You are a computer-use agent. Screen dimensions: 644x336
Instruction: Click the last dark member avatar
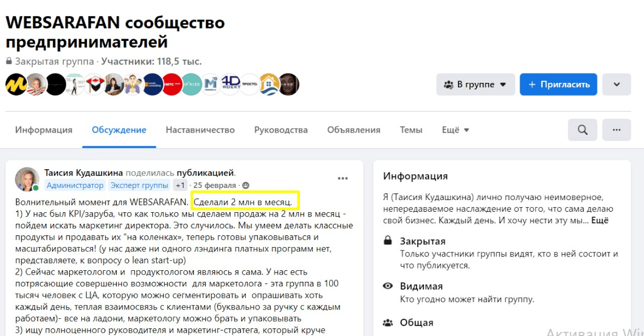click(289, 85)
